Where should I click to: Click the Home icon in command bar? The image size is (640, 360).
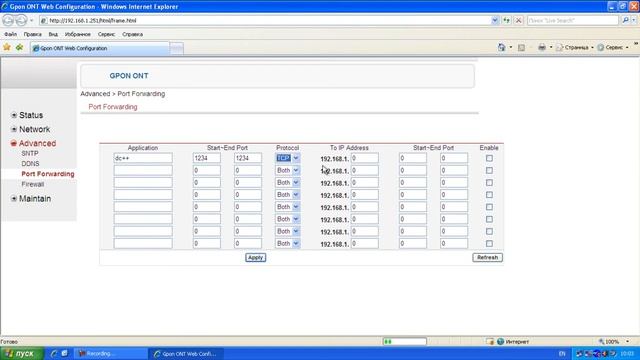(x=502, y=47)
